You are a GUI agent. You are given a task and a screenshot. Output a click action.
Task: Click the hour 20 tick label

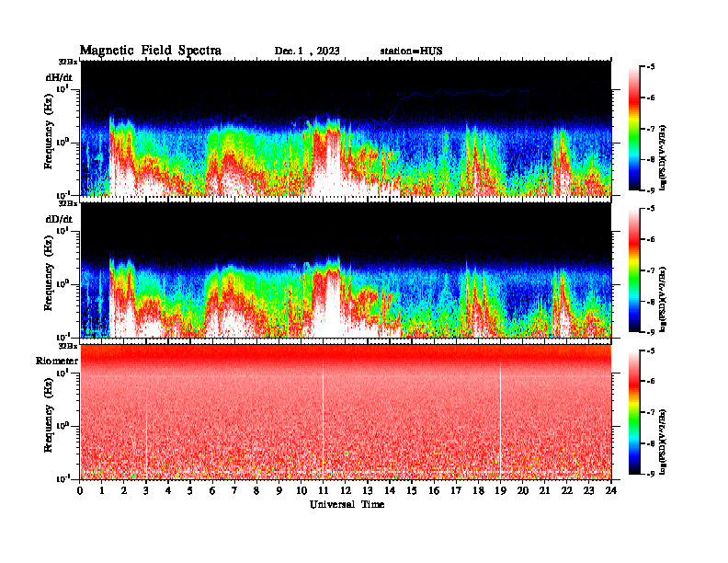click(522, 490)
